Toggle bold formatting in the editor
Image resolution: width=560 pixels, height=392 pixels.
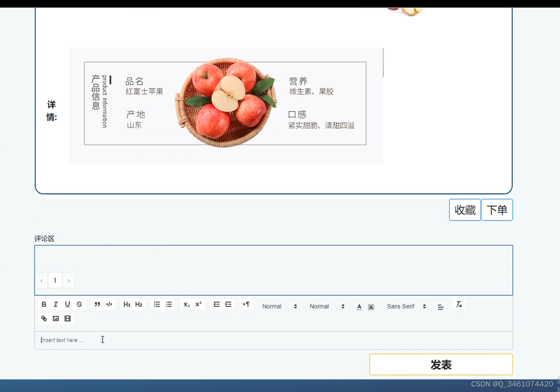pyautogui.click(x=44, y=305)
